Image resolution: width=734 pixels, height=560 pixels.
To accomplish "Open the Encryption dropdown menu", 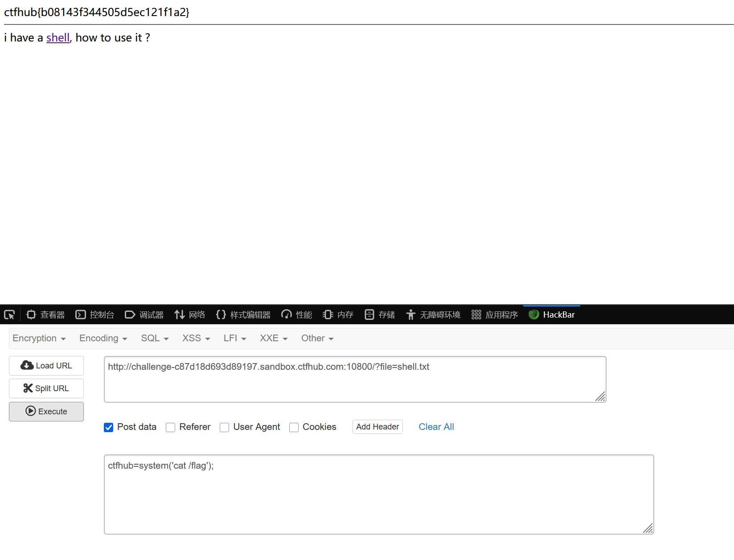I will pyautogui.click(x=39, y=338).
